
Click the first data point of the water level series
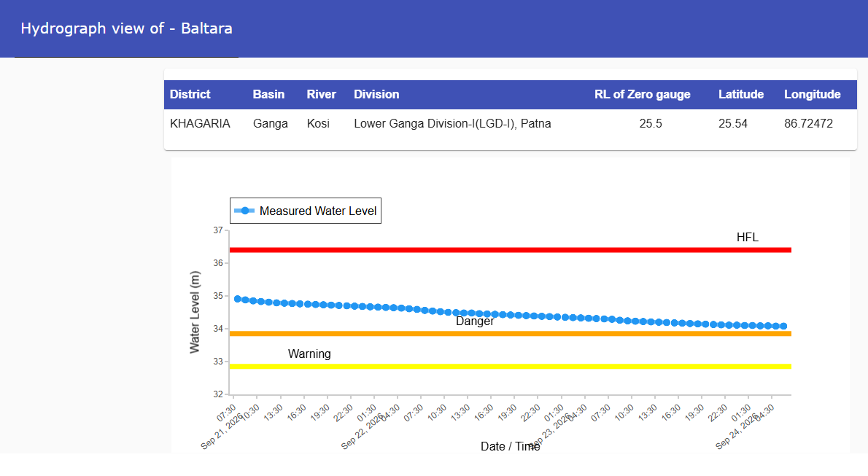tap(238, 299)
